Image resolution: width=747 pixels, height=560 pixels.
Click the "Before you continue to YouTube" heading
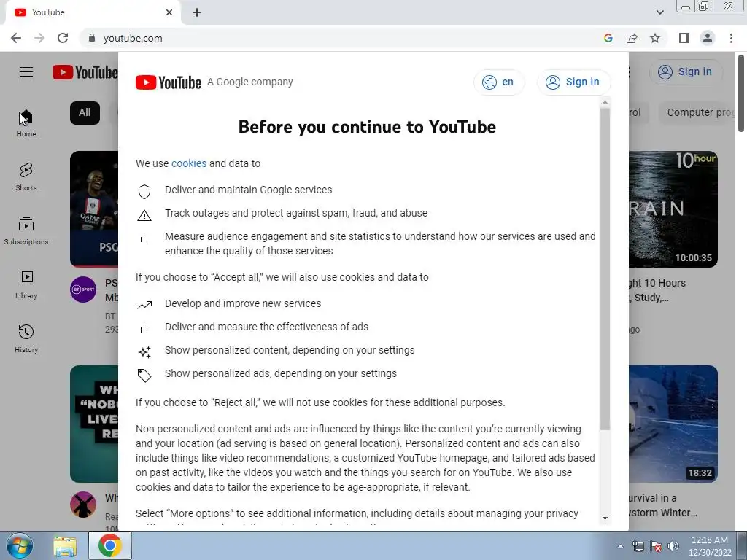(x=367, y=127)
